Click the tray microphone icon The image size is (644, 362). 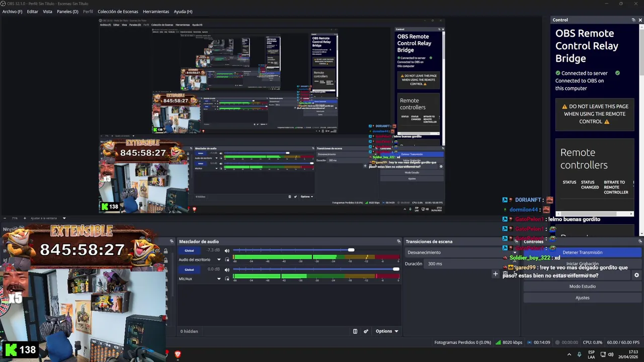pyautogui.click(x=579, y=354)
